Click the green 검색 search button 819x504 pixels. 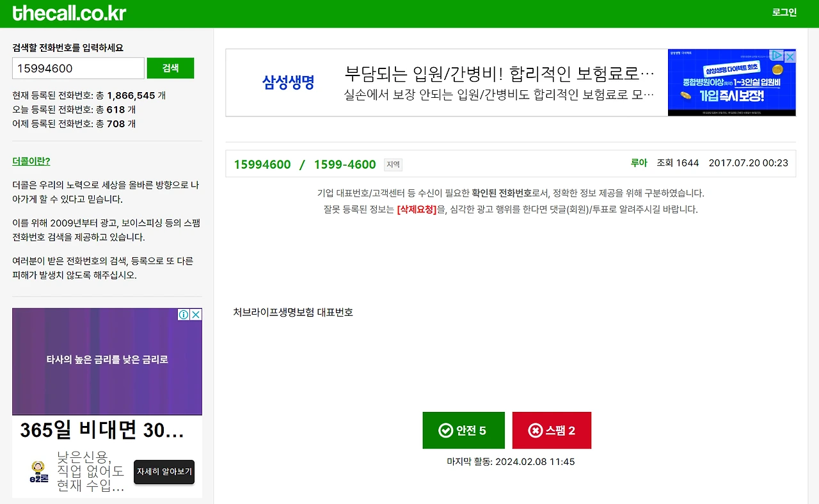(x=170, y=68)
